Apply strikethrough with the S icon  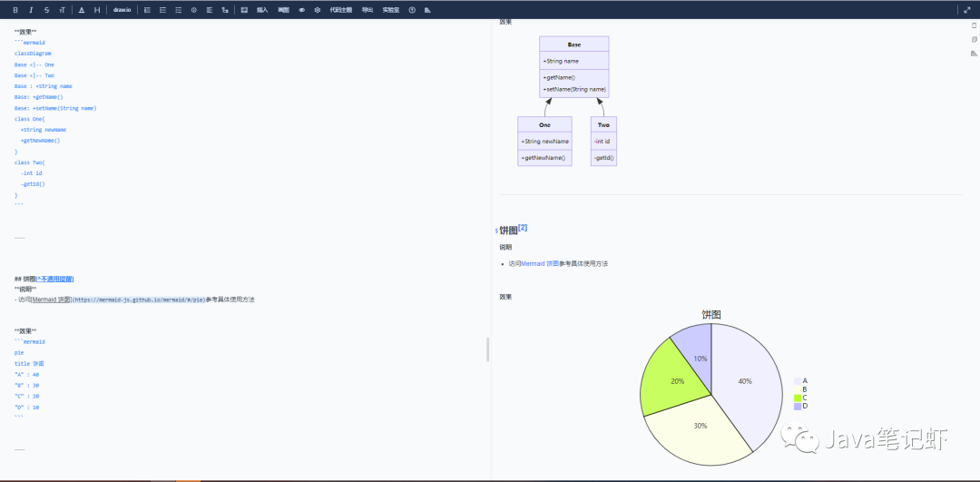[x=46, y=10]
